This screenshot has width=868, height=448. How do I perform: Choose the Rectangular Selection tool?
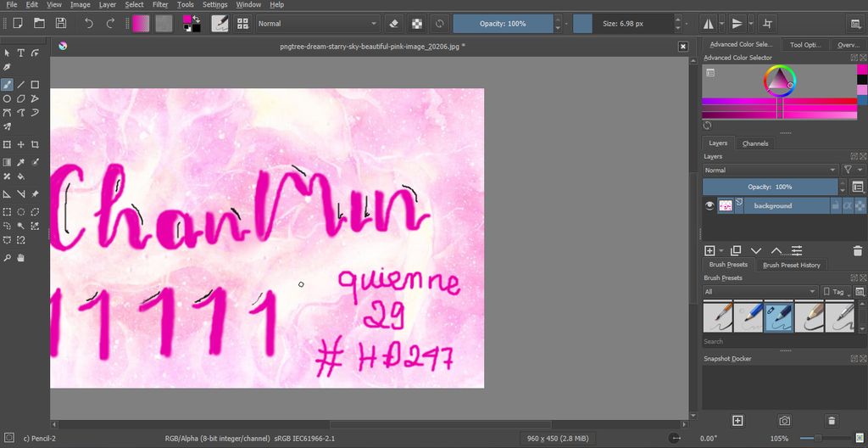7,212
